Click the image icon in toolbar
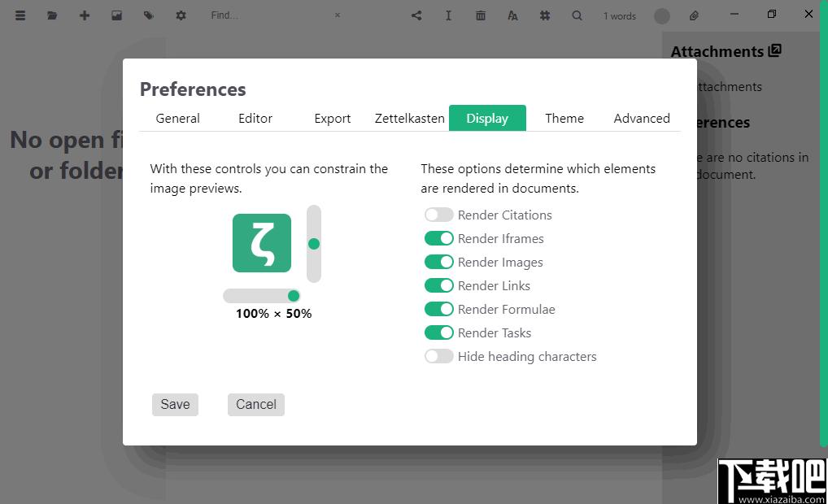828x504 pixels. click(x=116, y=15)
